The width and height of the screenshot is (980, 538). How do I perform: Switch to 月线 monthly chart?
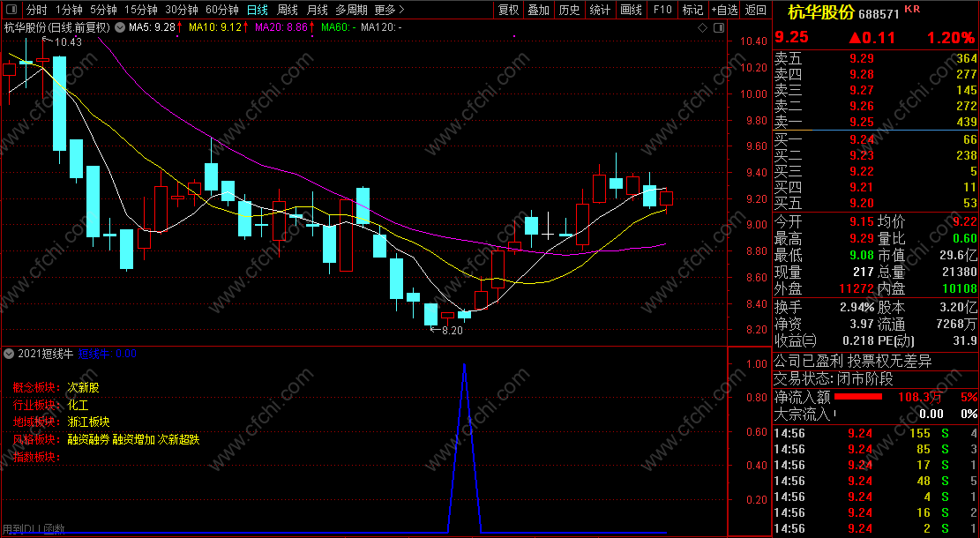click(318, 10)
